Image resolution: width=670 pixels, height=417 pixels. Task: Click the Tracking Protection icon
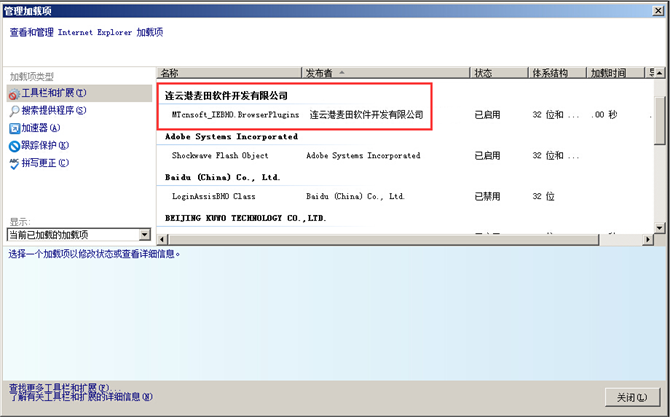14,145
